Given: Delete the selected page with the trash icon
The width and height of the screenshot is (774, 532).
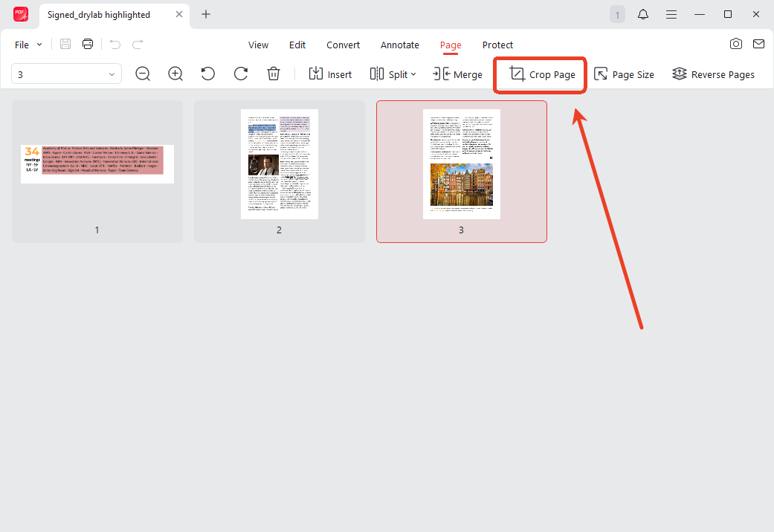Looking at the screenshot, I should pos(273,74).
